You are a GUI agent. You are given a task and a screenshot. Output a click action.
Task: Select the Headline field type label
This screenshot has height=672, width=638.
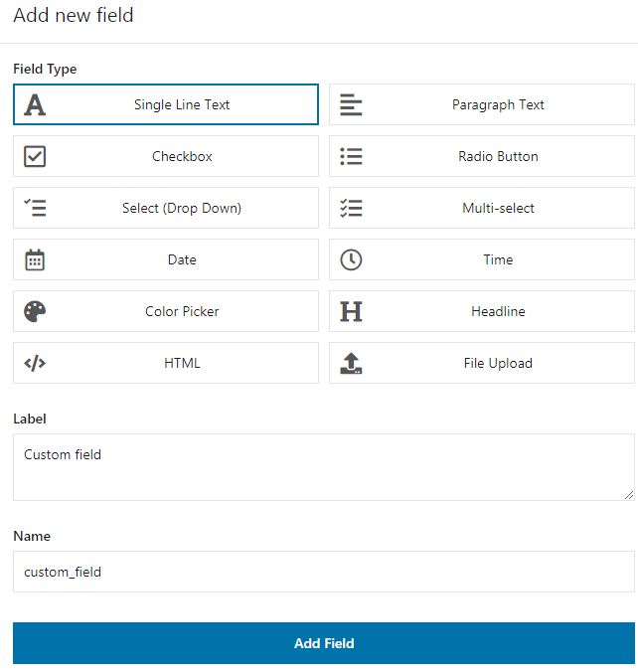click(498, 311)
